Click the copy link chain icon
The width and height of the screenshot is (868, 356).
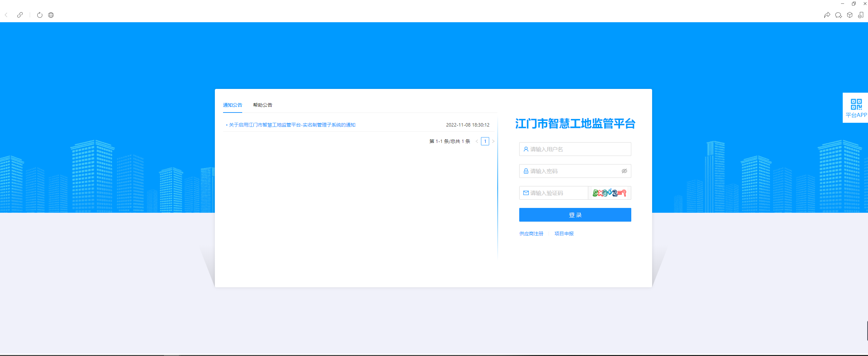point(20,15)
